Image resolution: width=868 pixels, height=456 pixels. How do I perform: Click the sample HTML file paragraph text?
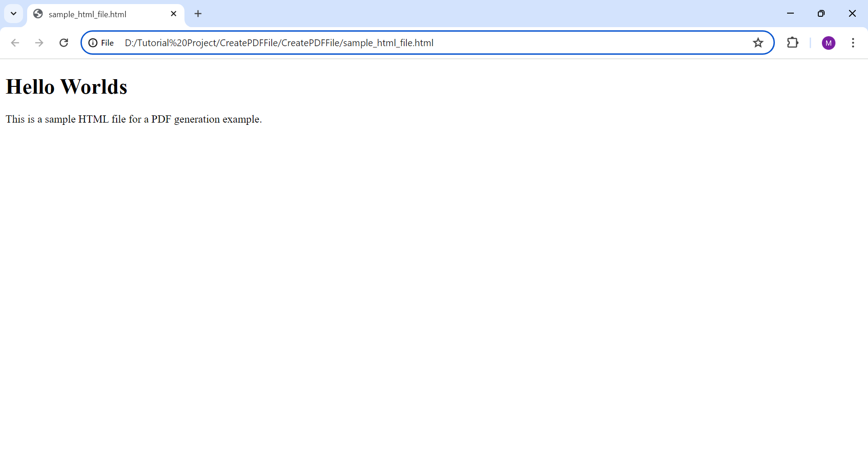tap(134, 119)
